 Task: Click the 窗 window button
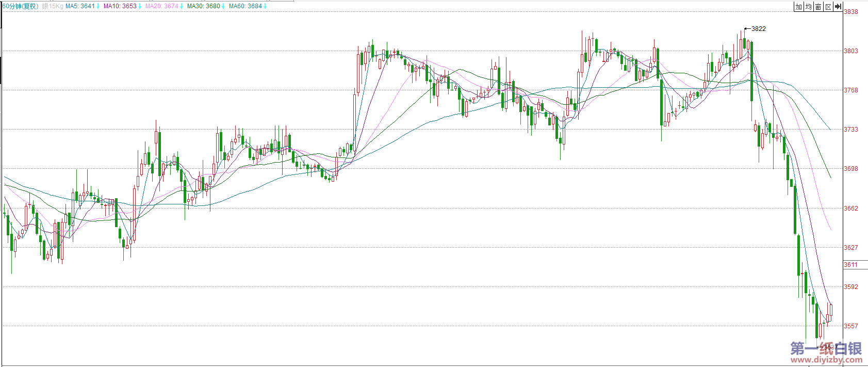pyautogui.click(x=818, y=7)
